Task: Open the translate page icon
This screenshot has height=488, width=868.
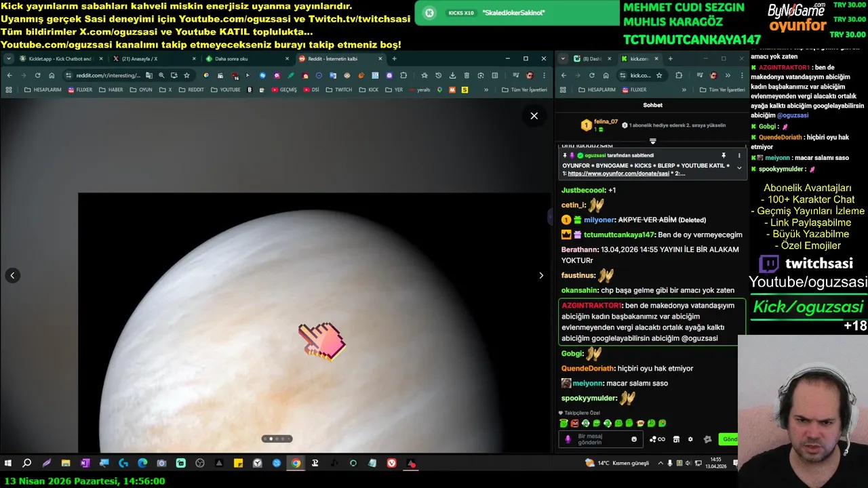Action: coord(149,75)
